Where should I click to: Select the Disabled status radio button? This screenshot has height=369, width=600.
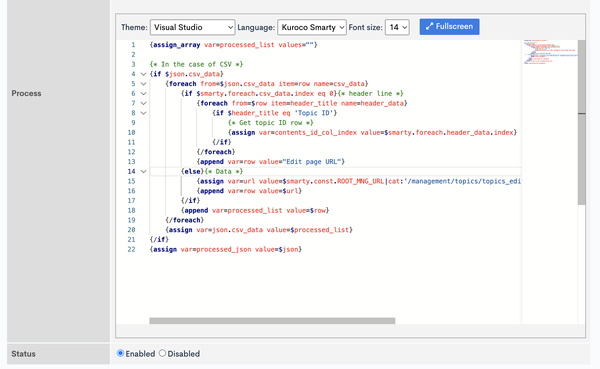point(162,353)
